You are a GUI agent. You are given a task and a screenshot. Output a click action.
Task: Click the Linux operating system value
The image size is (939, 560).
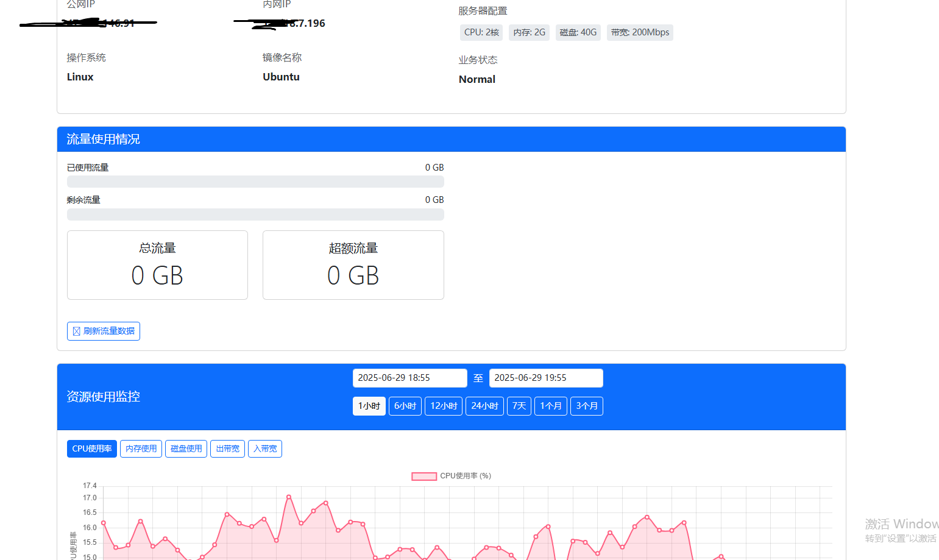tap(80, 77)
